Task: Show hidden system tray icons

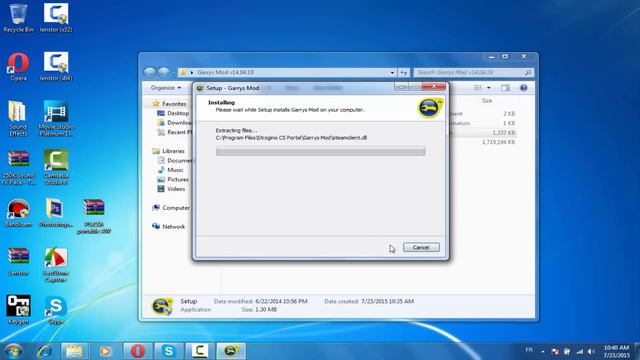Action: coord(543,351)
